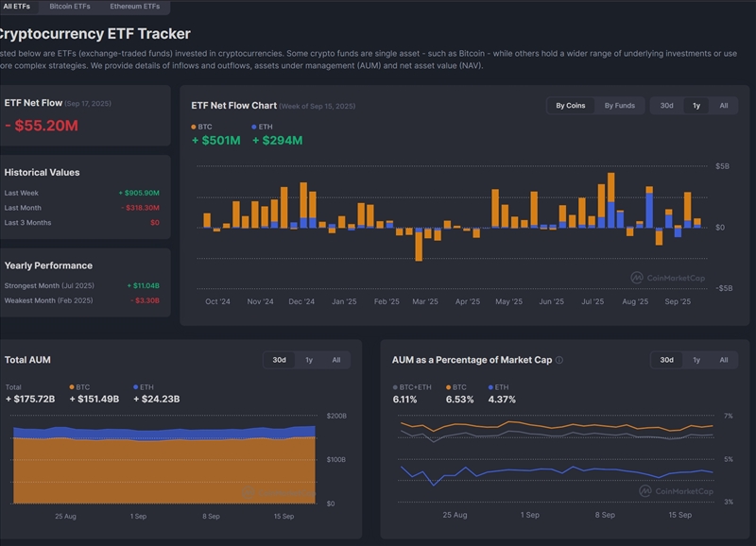Set ETF Net Flow Chart range to 30d
Screen dimensions: 756x546
coord(666,106)
